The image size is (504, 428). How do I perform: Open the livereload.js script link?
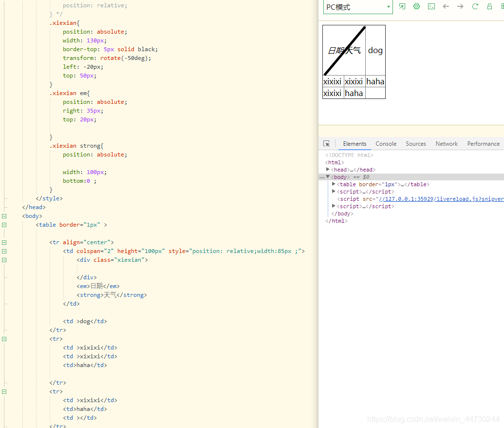(x=441, y=199)
